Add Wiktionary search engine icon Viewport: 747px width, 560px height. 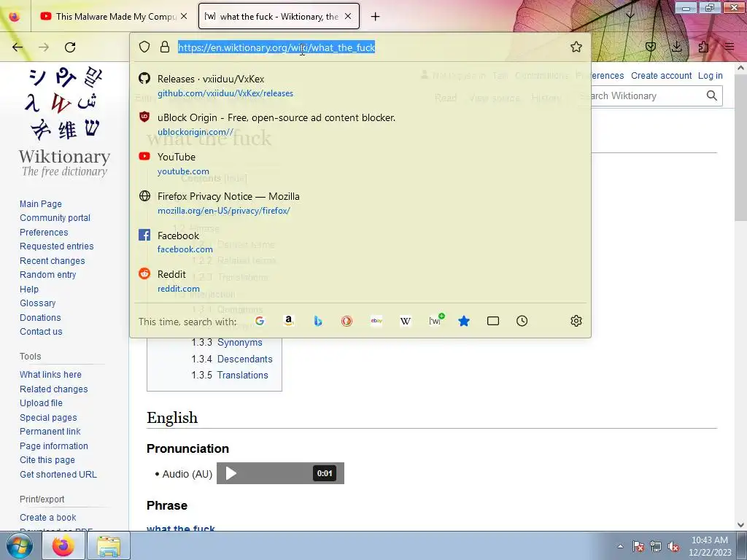click(x=436, y=320)
